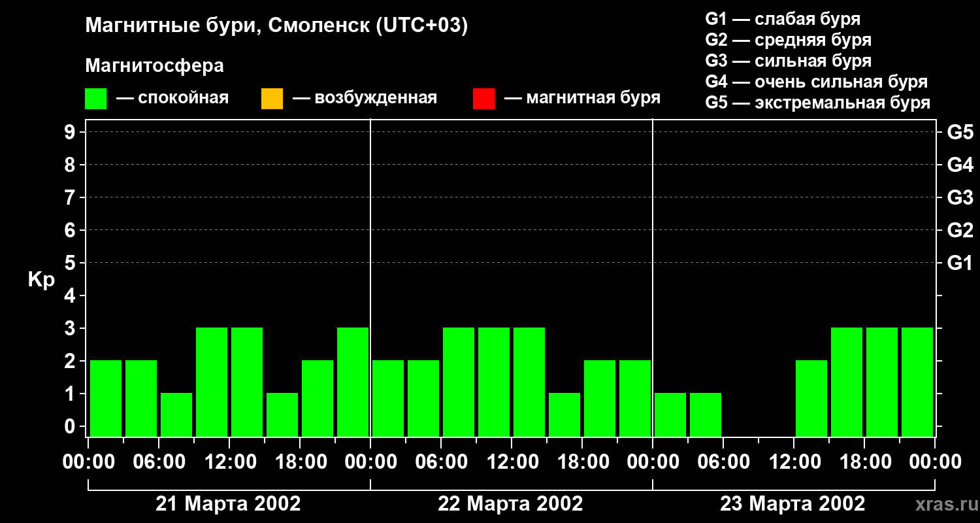Viewport: 980px width, 523px height.
Task: Click the first bar of 21 March
Action: coord(106,398)
